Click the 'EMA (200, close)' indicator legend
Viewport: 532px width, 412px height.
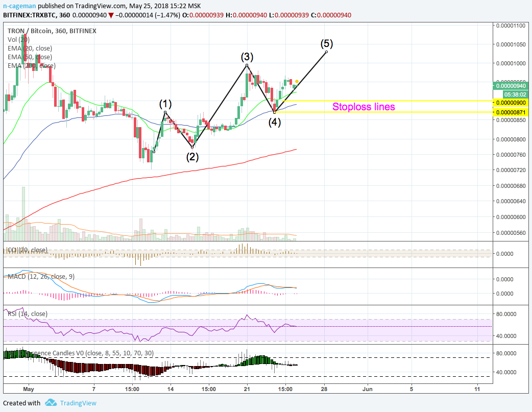[x=32, y=66]
